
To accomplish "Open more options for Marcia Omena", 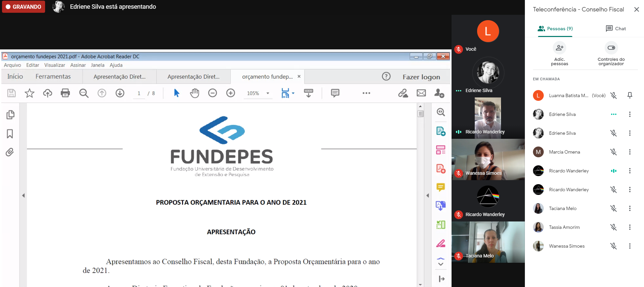I will [x=630, y=152].
